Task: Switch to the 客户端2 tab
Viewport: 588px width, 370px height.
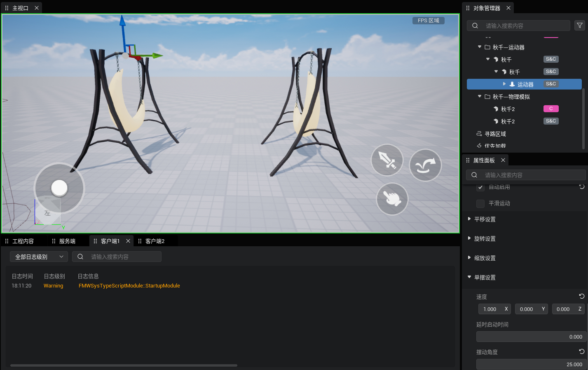Action: coord(155,241)
